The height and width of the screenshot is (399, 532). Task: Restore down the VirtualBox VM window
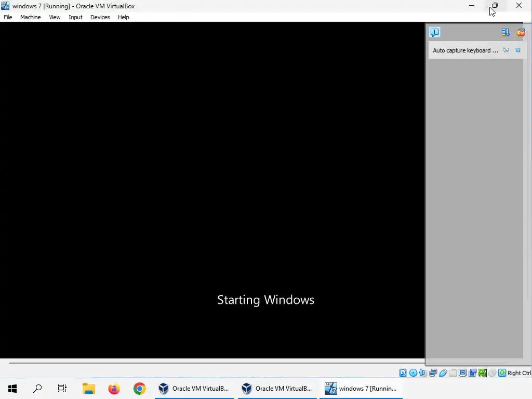[x=495, y=6]
